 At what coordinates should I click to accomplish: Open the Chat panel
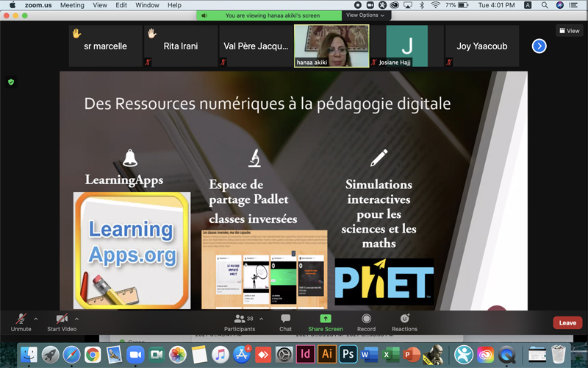point(285,322)
